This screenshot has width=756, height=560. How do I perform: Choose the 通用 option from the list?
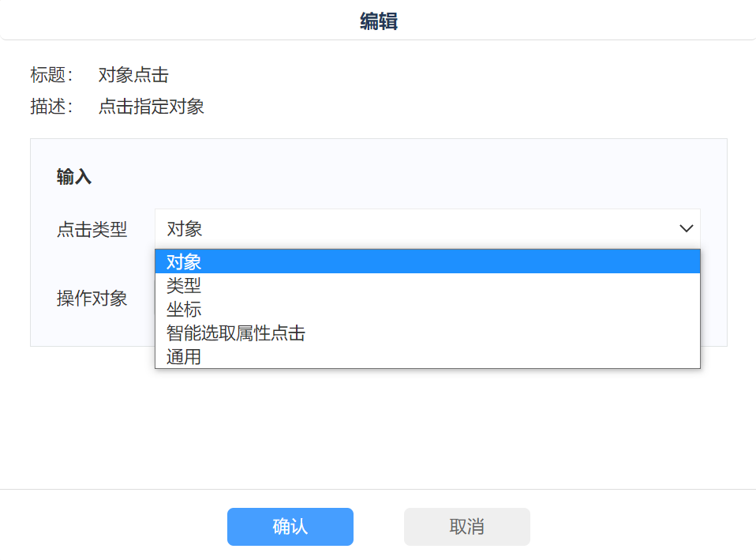[184, 357]
